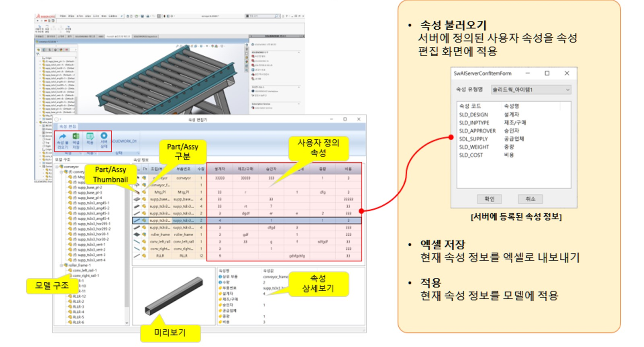Select the SLD_DESIGN row in property list
This screenshot has height=347, width=644.
coord(513,114)
